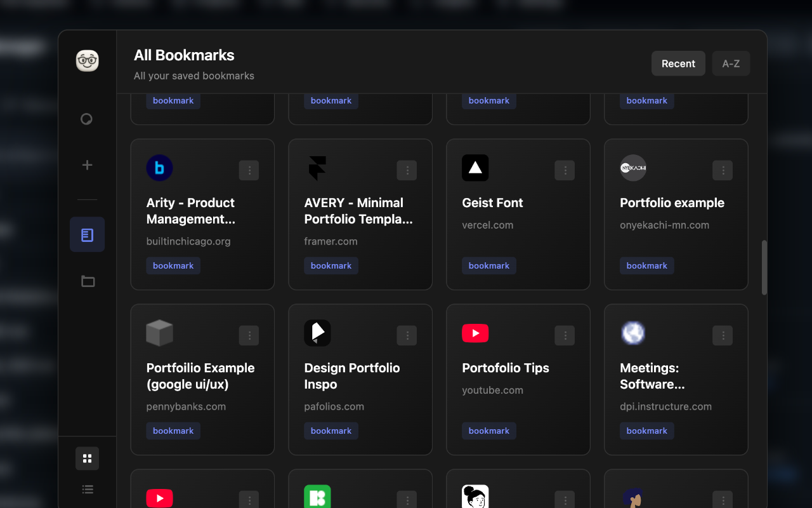The image size is (812, 508).
Task: Open the Geist Font bookmark title
Action: 492,203
